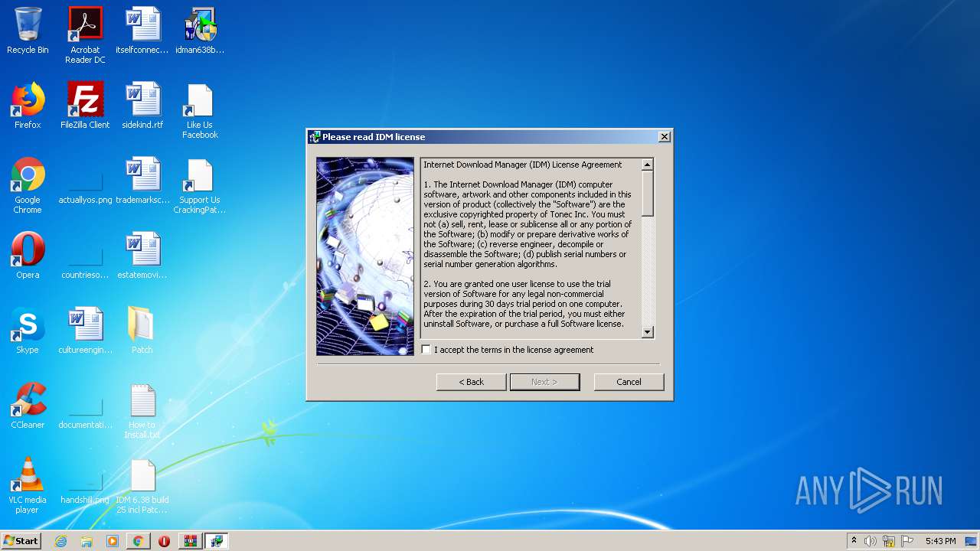Select Acrobat Reader DC desktop icon

[x=85, y=36]
